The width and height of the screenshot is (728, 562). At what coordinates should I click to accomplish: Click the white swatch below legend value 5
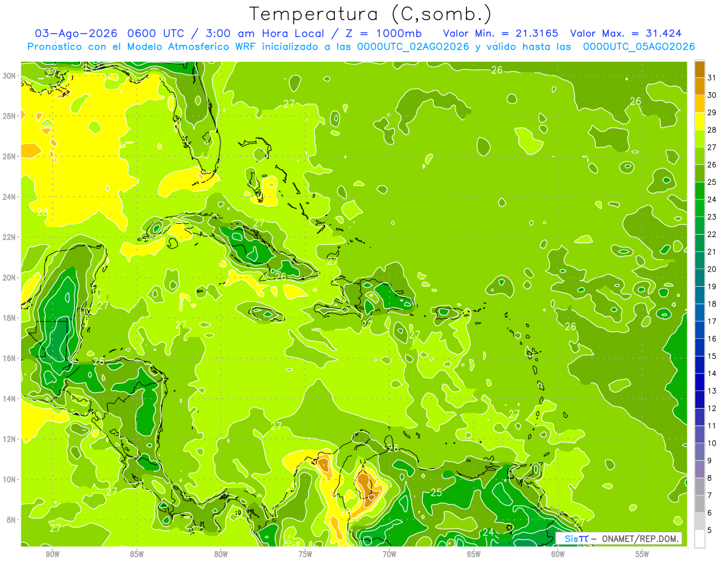[699, 539]
